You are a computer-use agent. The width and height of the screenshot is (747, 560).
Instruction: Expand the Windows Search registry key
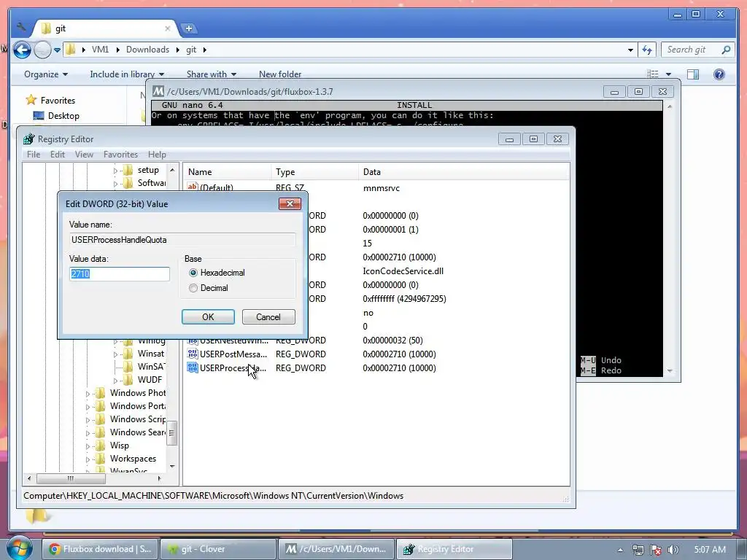pos(88,433)
